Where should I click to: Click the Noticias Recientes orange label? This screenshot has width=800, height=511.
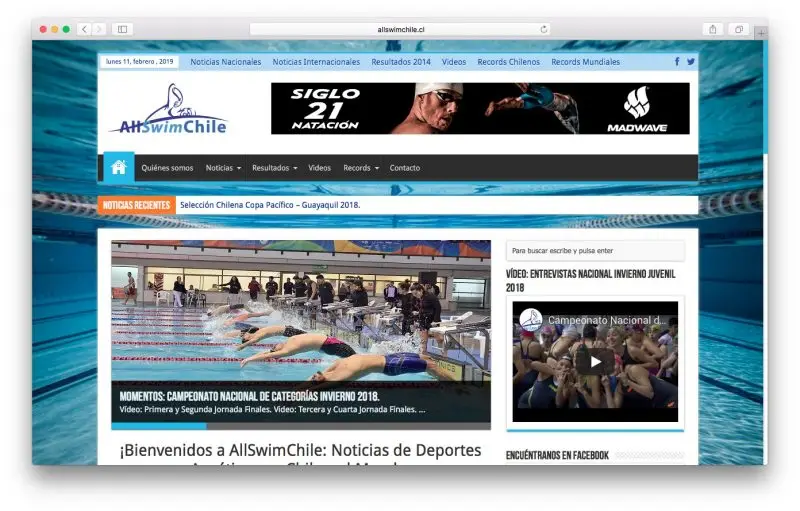(x=136, y=205)
